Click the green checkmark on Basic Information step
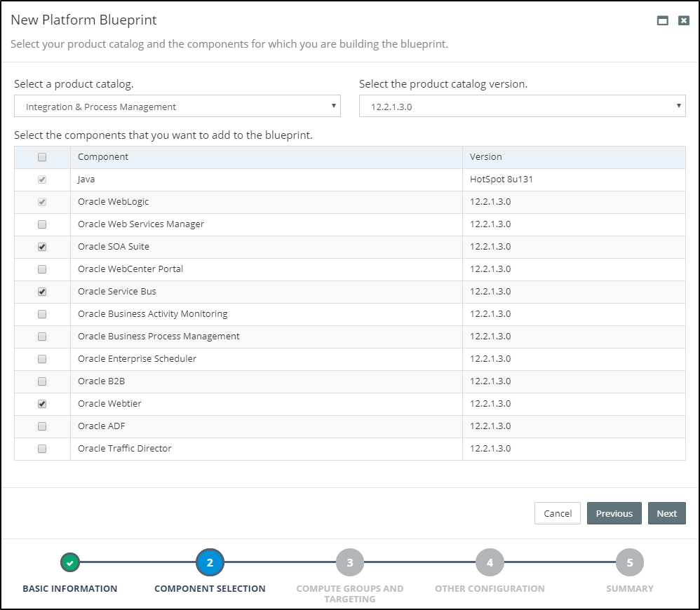The height and width of the screenshot is (610, 700). 69,562
